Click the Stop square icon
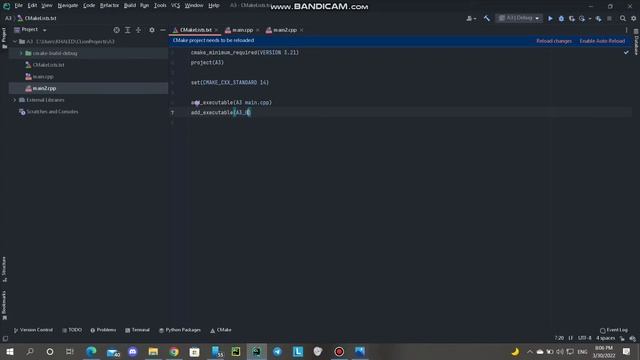The height and width of the screenshot is (360, 640). [x=609, y=18]
